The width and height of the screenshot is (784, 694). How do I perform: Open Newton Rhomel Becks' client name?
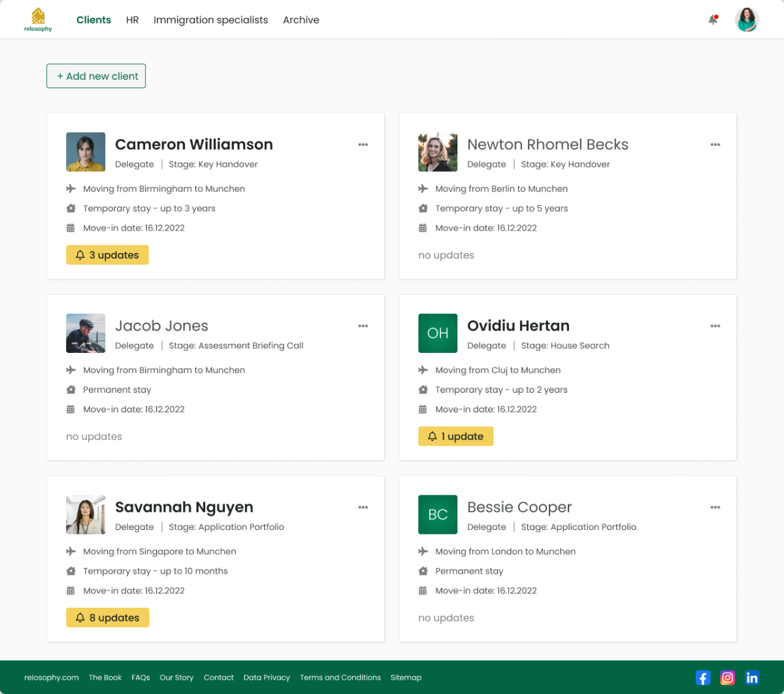(547, 144)
